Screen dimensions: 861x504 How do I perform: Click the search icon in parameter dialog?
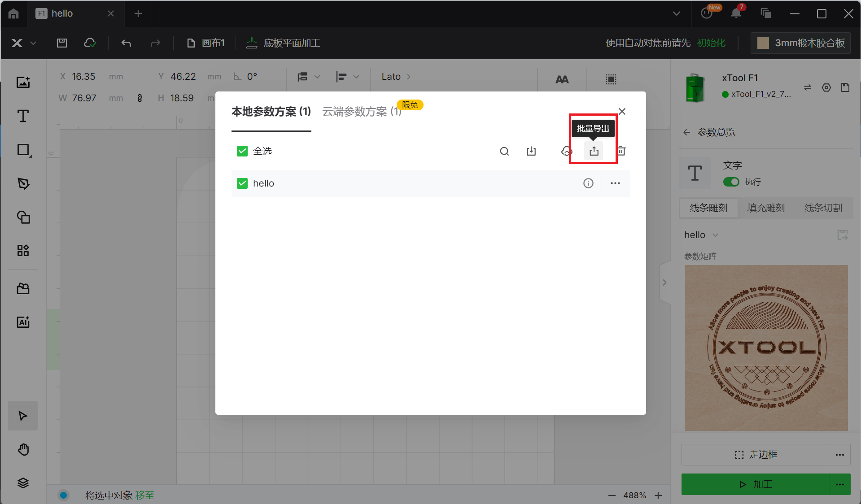504,151
